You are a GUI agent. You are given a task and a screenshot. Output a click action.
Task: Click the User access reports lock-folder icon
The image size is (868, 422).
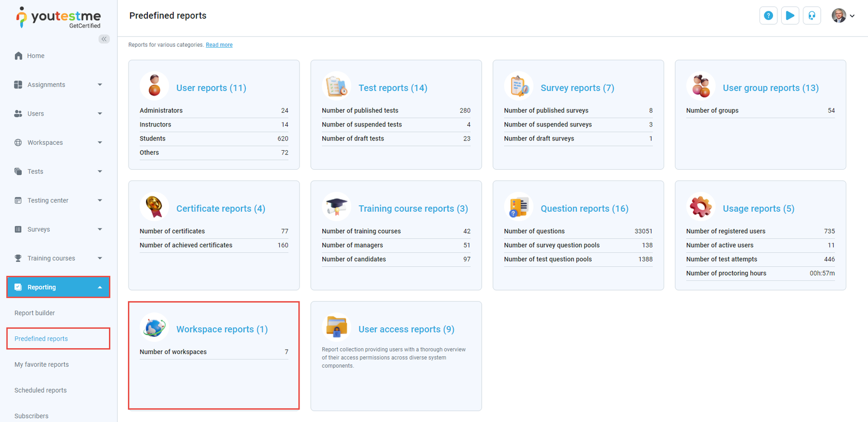coord(336,328)
